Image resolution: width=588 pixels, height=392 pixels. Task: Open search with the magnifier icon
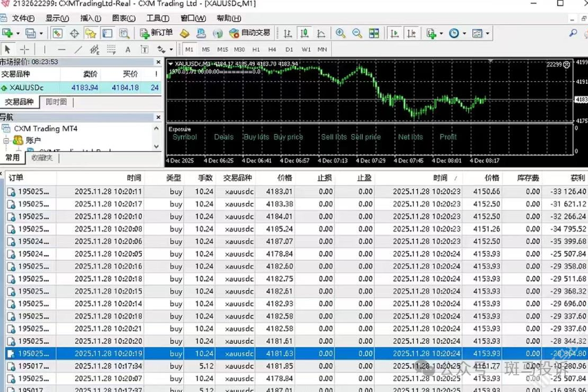[572, 33]
